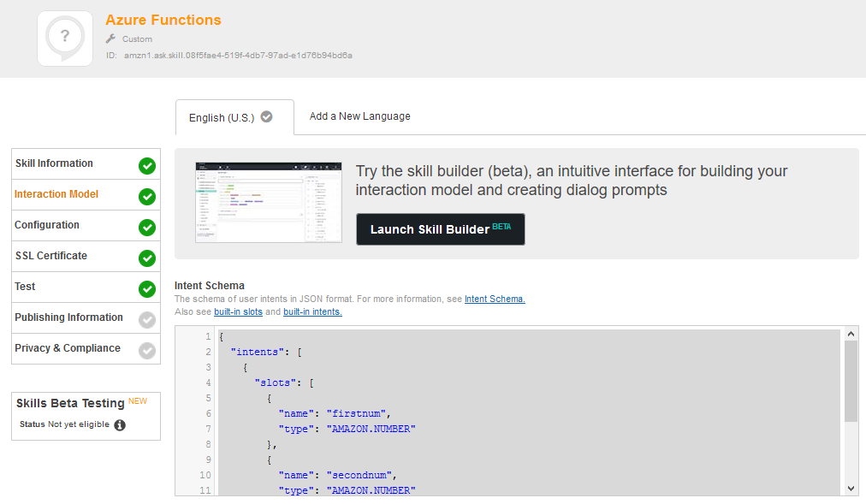
Task: Click the "AMAZON.NUMBER" type value on line 7
Action: [371, 429]
